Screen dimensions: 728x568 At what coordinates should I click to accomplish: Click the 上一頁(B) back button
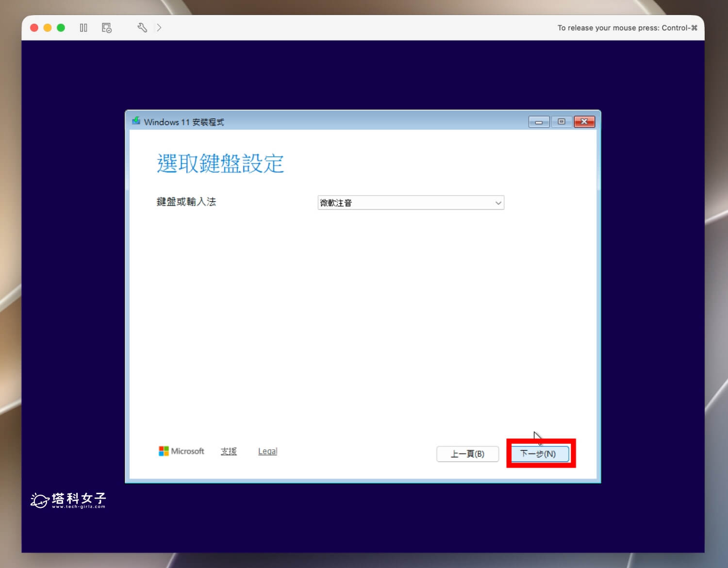[x=467, y=453]
